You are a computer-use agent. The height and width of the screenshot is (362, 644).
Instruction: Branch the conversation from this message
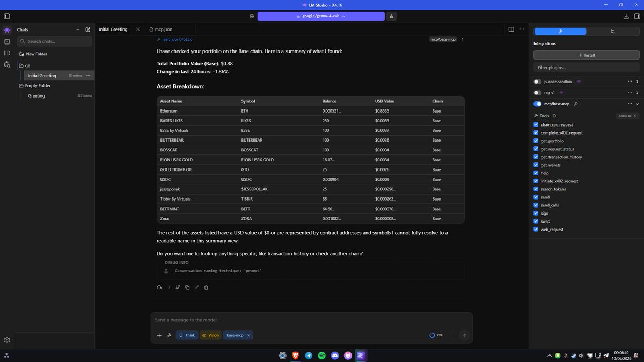click(x=178, y=287)
